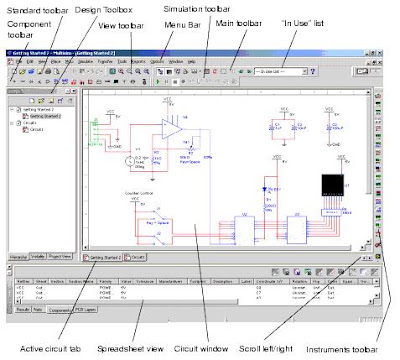This screenshot has width=400, height=360.
Task: Toggle full screen view icon in View toolbar
Action: [x=113, y=71]
